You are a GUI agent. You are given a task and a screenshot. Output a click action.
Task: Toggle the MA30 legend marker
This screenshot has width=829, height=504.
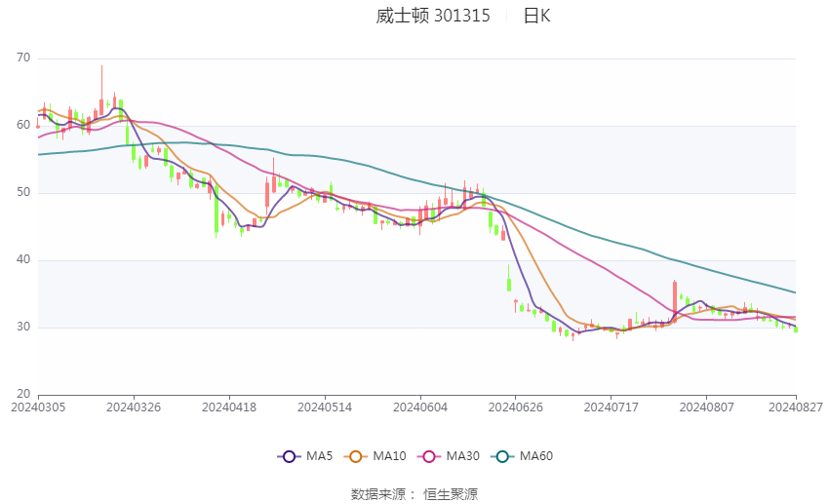click(x=429, y=456)
